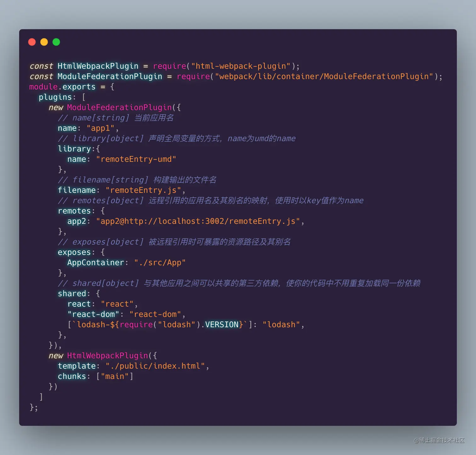This screenshot has width=476, height=455.
Task: Select the "app1" name value
Action: [x=100, y=128]
